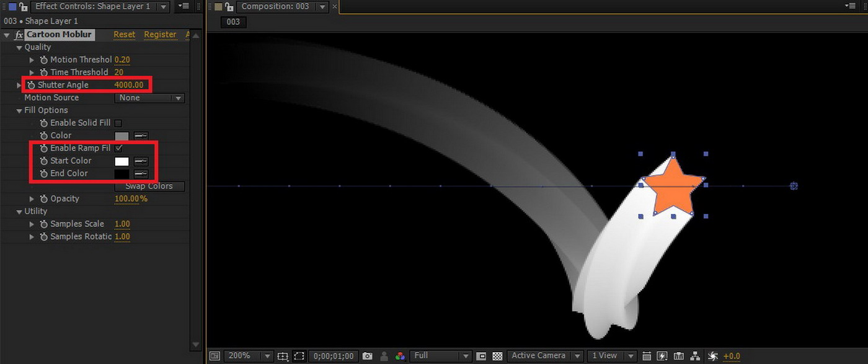Click the End Color eyedropper icon
Image resolution: width=868 pixels, height=364 pixels.
click(x=141, y=174)
